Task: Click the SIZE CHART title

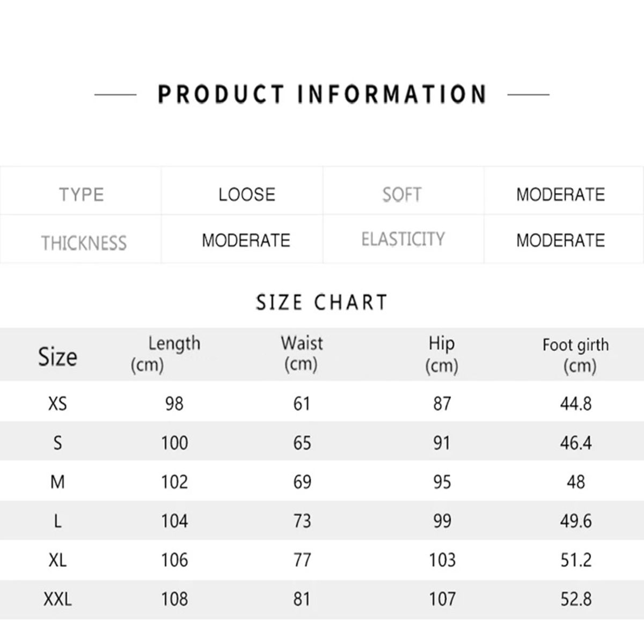Action: 321,303
